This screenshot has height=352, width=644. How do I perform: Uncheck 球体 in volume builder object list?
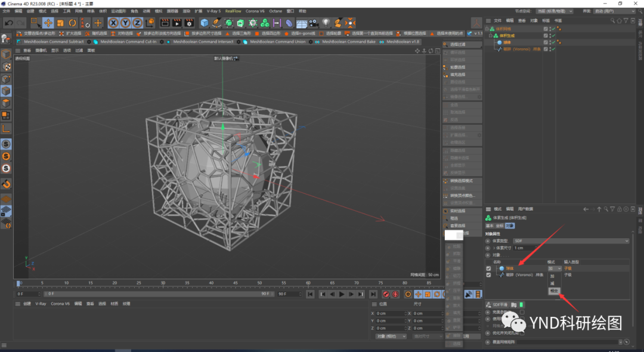[x=488, y=268]
